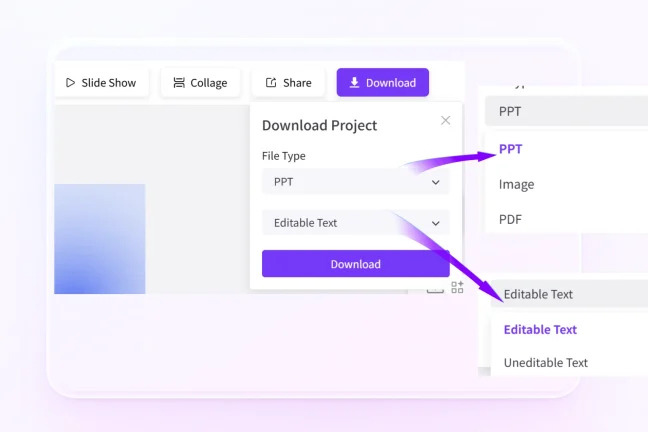Click the Collage text label
This screenshot has height=432, width=648.
pyautogui.click(x=209, y=83)
